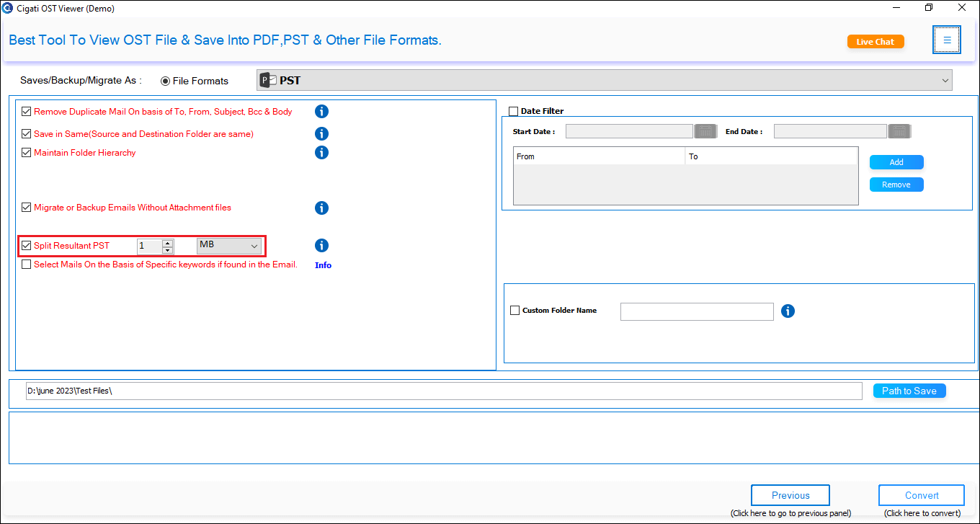Viewport: 980px width, 524px height.
Task: Click the destination path text field
Action: click(x=444, y=391)
